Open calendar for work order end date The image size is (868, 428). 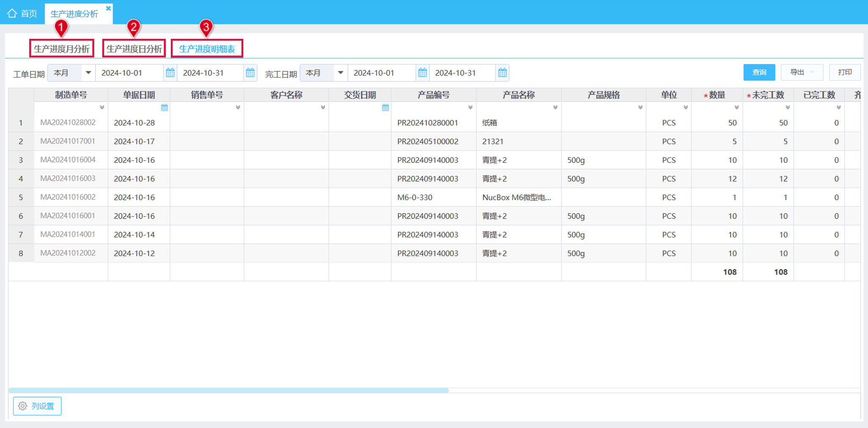(250, 73)
